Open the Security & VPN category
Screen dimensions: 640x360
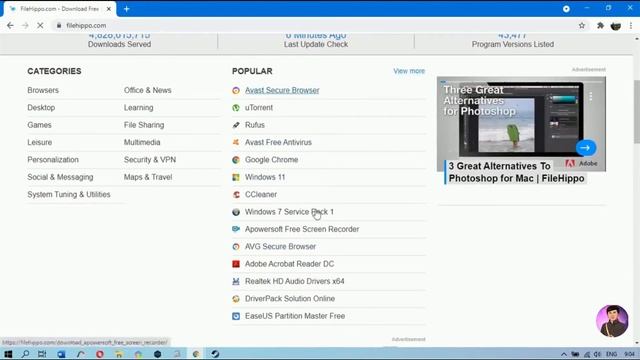150,160
